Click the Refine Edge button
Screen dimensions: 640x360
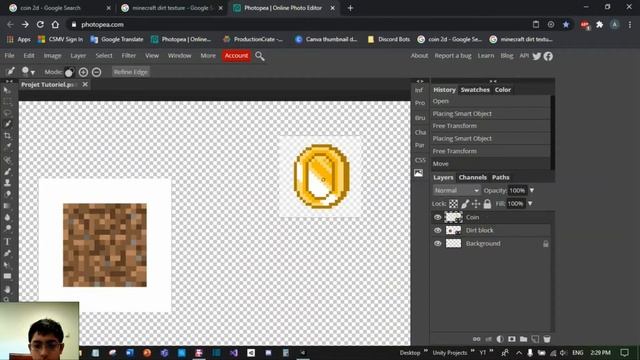tap(131, 72)
